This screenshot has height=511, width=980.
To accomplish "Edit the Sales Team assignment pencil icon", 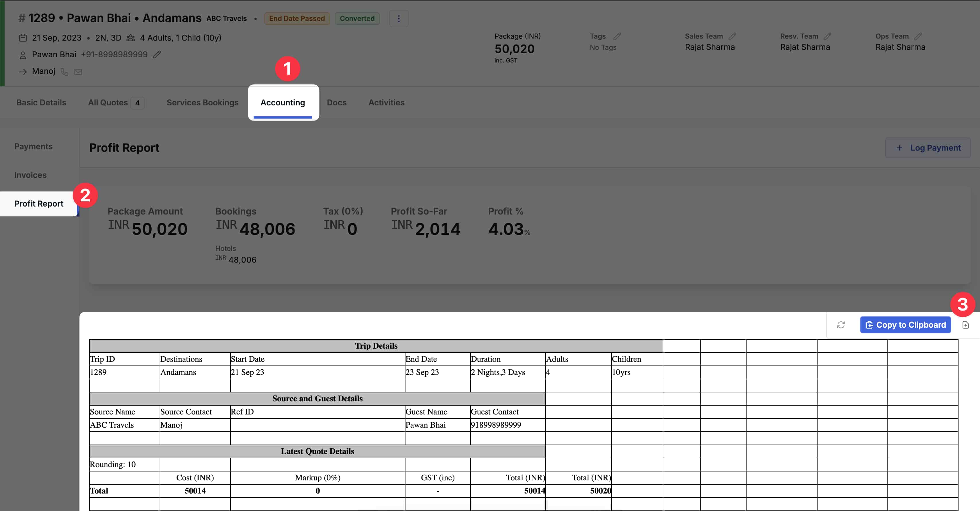I will pos(732,36).
